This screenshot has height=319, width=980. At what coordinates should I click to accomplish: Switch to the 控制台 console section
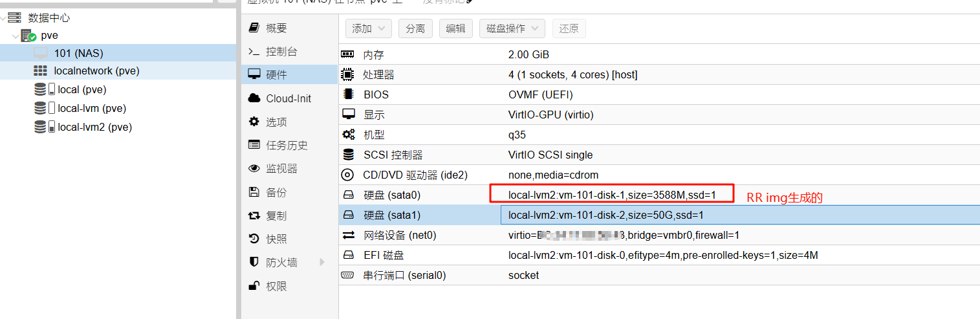coord(281,52)
